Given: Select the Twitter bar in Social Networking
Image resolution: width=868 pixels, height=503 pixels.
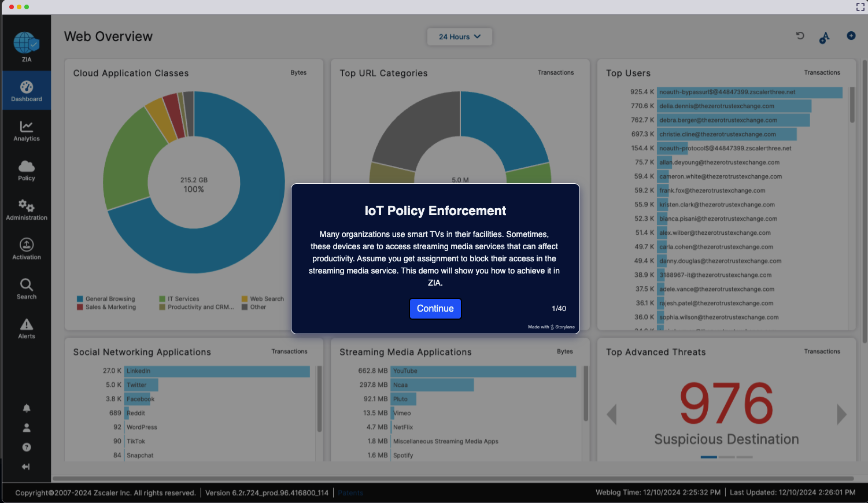Looking at the screenshot, I should 141,385.
